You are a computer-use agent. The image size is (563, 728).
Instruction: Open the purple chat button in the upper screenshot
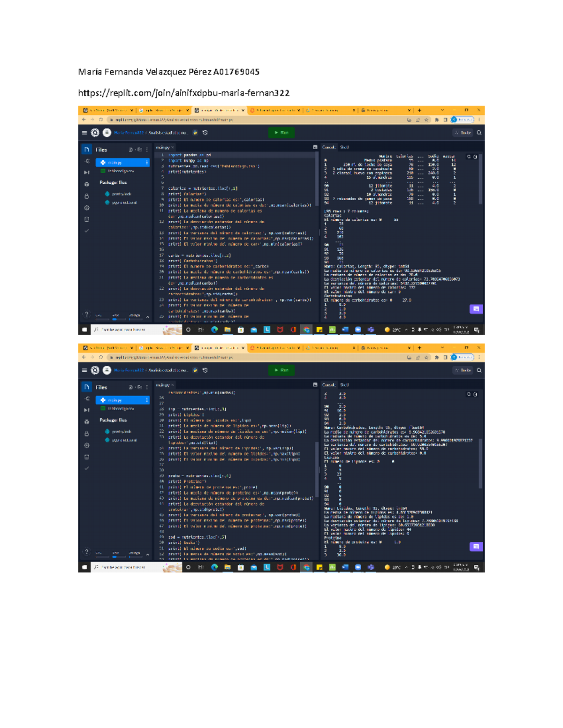coord(476,309)
